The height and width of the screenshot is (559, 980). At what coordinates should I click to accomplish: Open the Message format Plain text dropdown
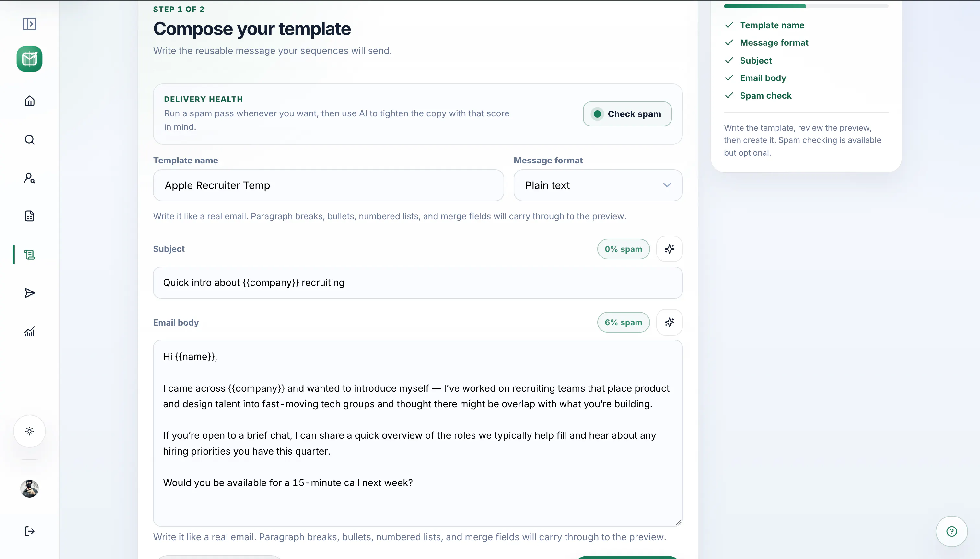pyautogui.click(x=598, y=185)
